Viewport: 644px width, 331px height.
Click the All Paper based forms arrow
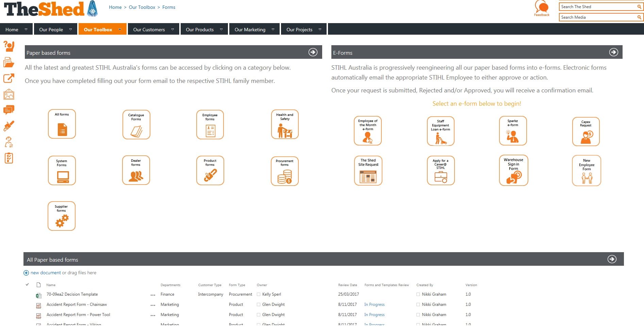[x=612, y=259]
